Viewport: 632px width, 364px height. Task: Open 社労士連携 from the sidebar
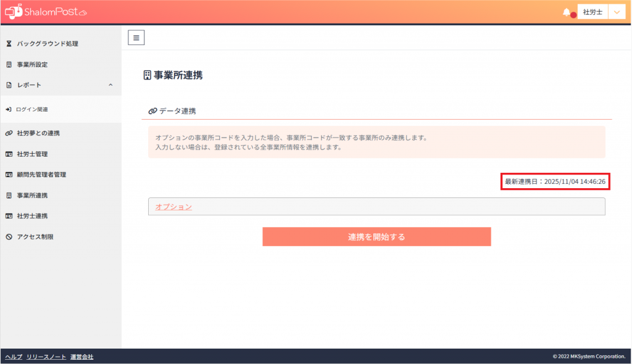(x=32, y=216)
